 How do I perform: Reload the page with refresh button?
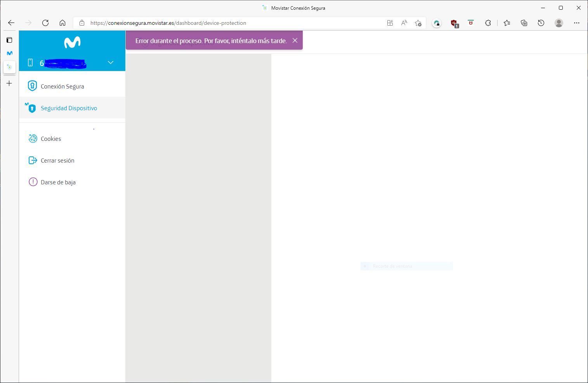coord(45,23)
